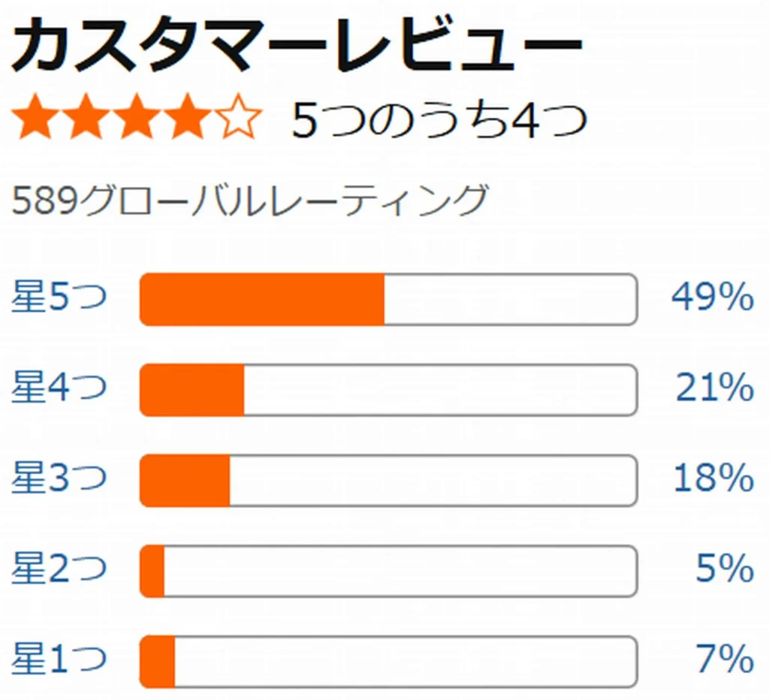Click the 5つのうち4つ rating text

439,119
